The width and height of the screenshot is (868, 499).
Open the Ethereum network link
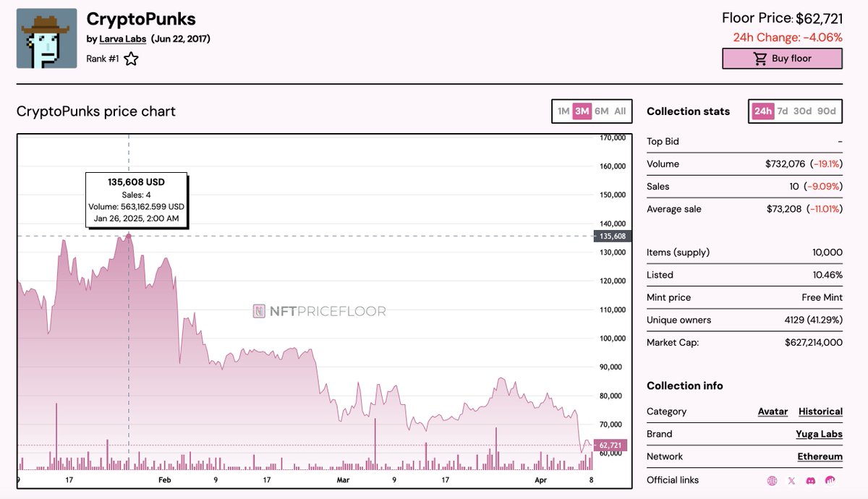point(820,456)
